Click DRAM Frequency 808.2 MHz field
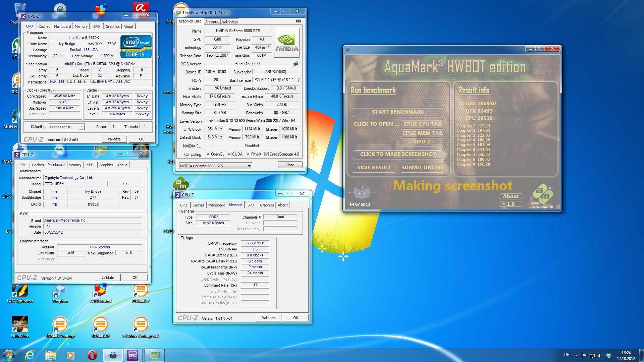The height and width of the screenshot is (362, 644). [x=255, y=243]
